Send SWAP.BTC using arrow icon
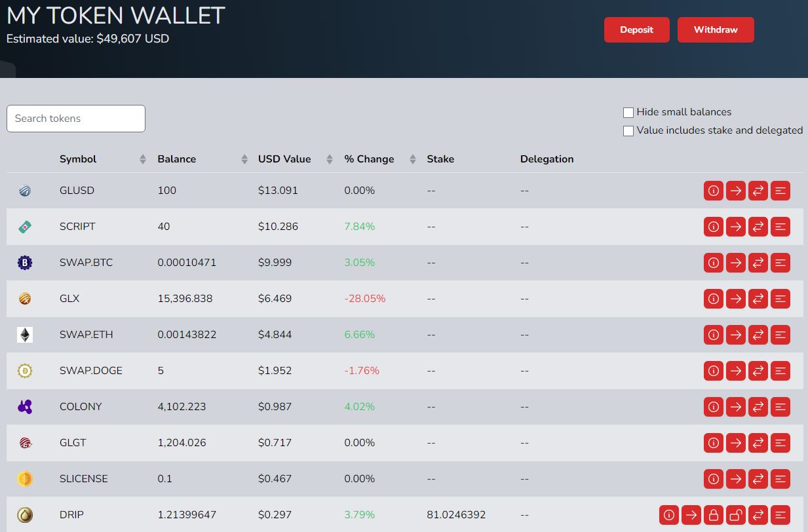Screen dimensions: 808x532 [736, 263]
